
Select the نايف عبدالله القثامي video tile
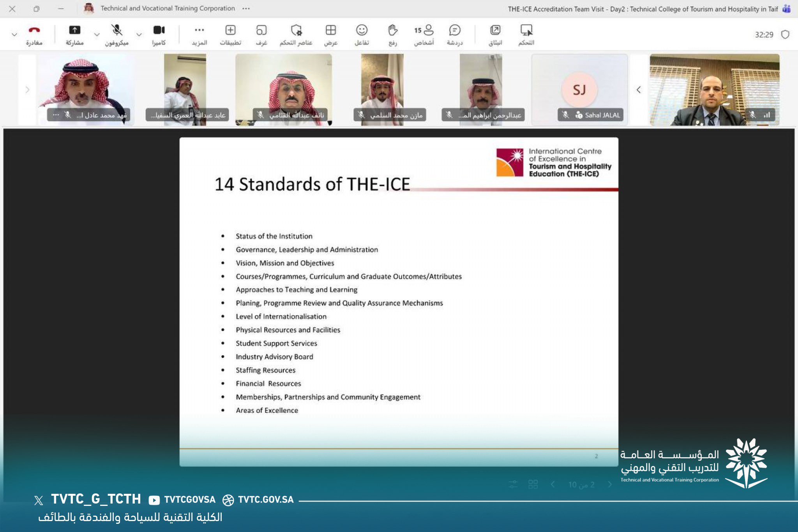pos(284,90)
